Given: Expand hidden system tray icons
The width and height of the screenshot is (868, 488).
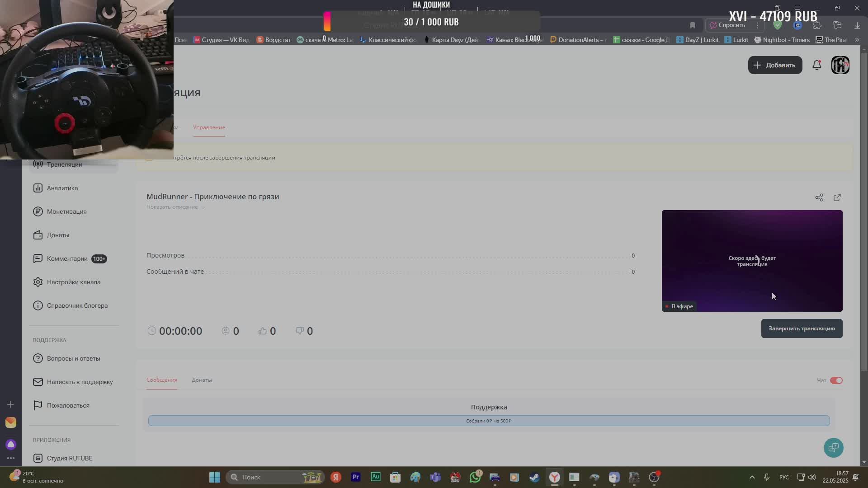Looking at the screenshot, I should pyautogui.click(x=752, y=477).
